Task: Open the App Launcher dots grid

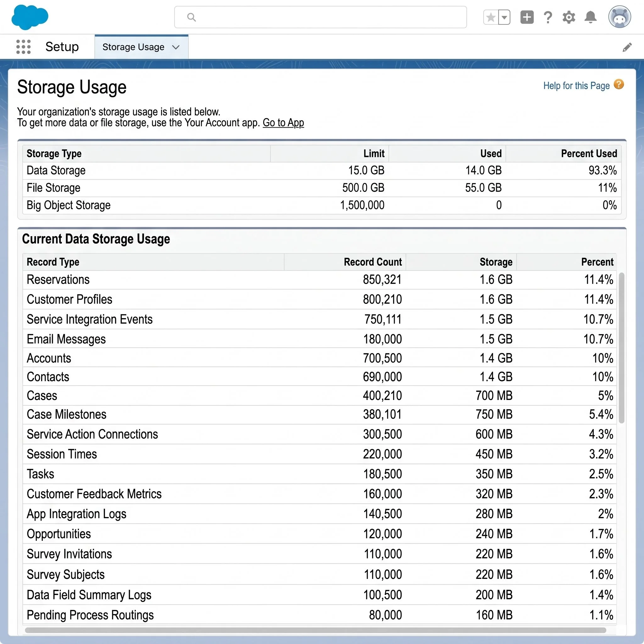Action: point(23,47)
